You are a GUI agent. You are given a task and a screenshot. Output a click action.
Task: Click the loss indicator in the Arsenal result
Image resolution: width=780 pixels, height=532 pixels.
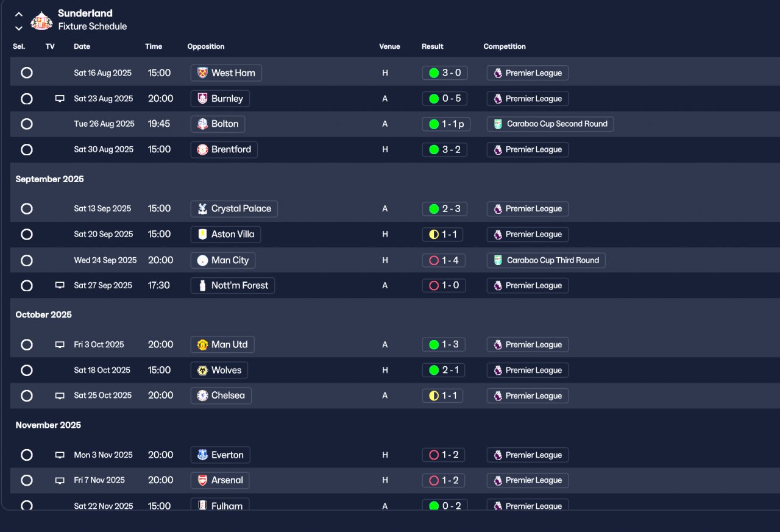click(434, 480)
